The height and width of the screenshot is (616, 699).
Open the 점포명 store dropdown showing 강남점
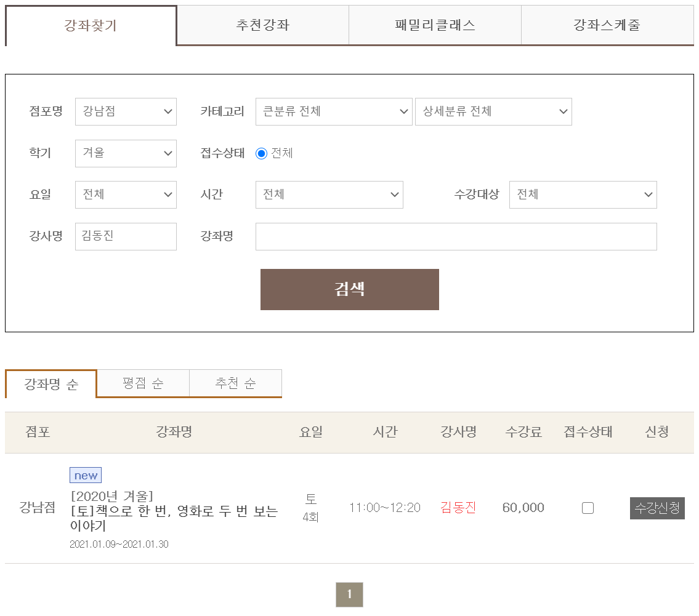(126, 111)
